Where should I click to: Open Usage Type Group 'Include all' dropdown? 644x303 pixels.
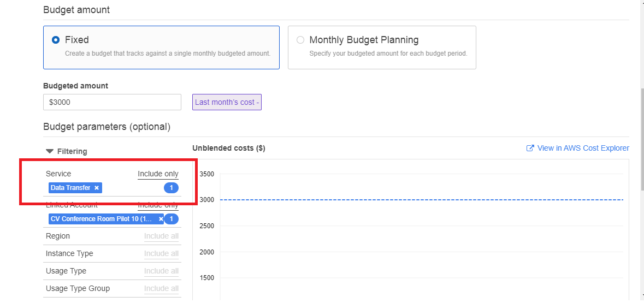click(x=161, y=289)
